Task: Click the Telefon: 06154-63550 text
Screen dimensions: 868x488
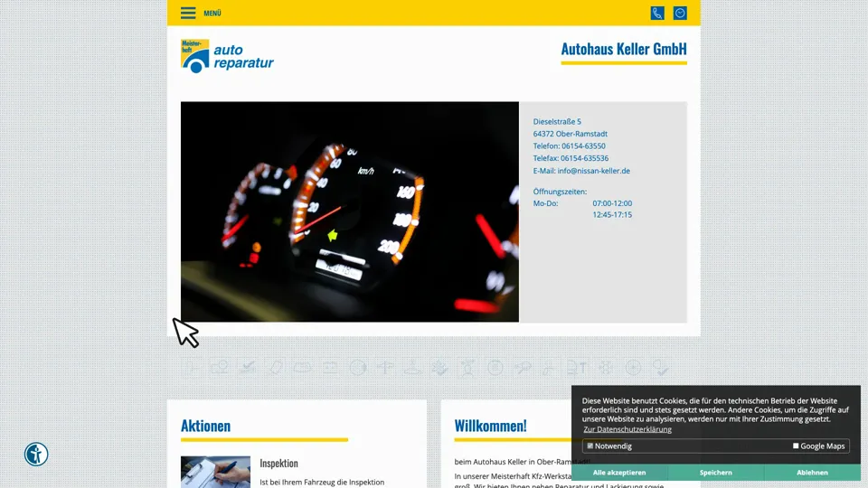Action: [569, 146]
